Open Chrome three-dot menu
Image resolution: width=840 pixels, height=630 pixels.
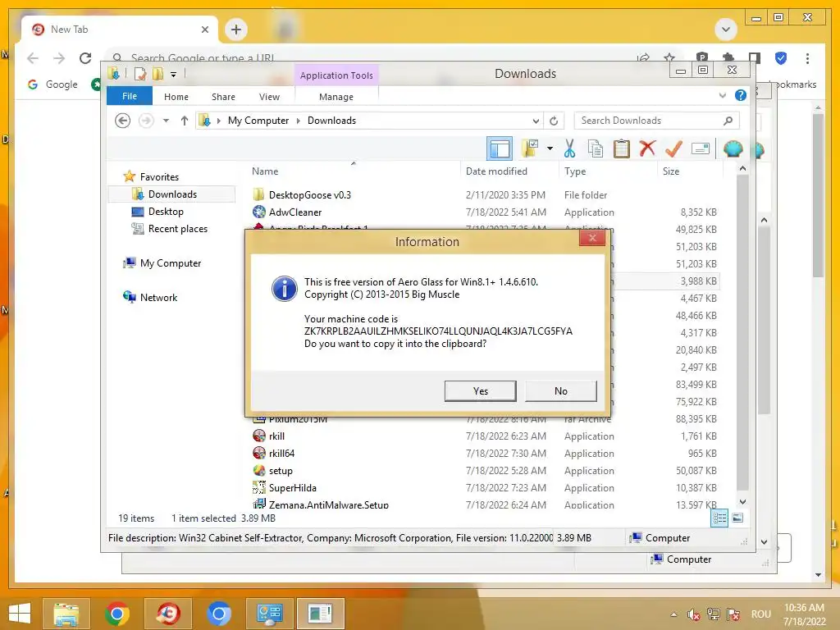pos(807,58)
